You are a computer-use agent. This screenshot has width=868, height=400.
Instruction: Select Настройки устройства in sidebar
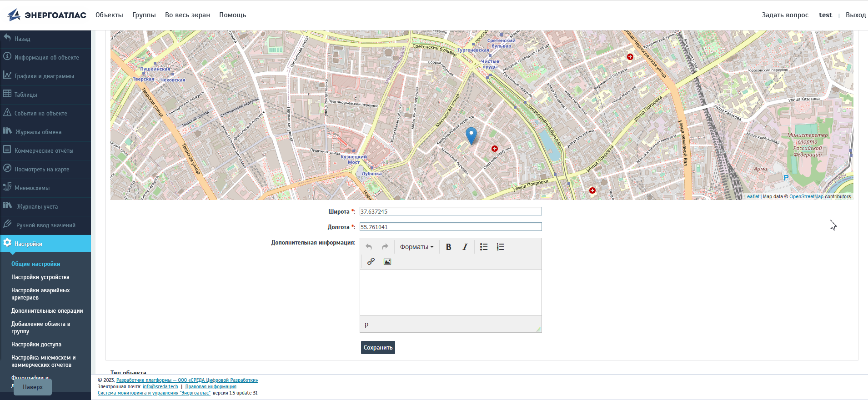point(40,277)
